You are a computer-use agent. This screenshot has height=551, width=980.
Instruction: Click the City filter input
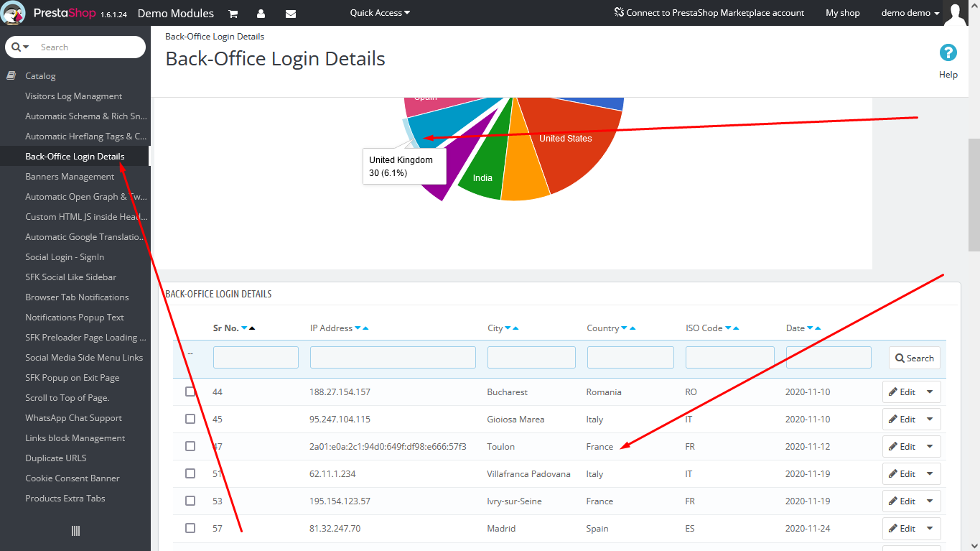(531, 358)
